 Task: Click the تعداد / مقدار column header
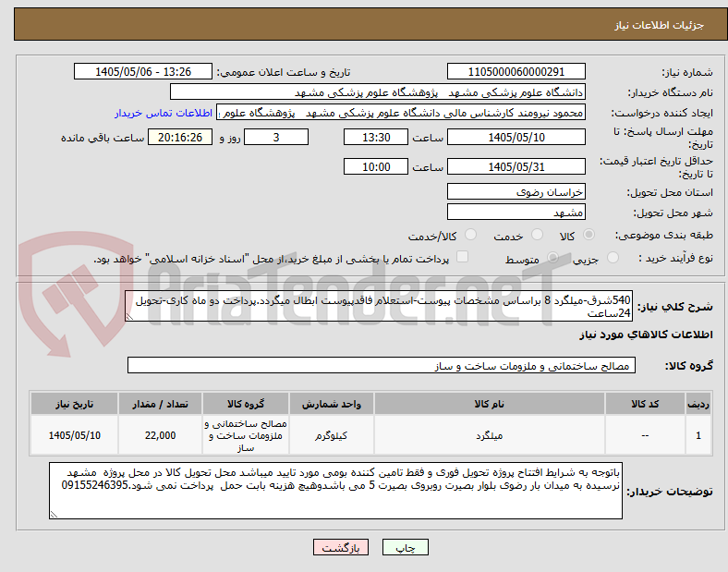click(x=160, y=404)
